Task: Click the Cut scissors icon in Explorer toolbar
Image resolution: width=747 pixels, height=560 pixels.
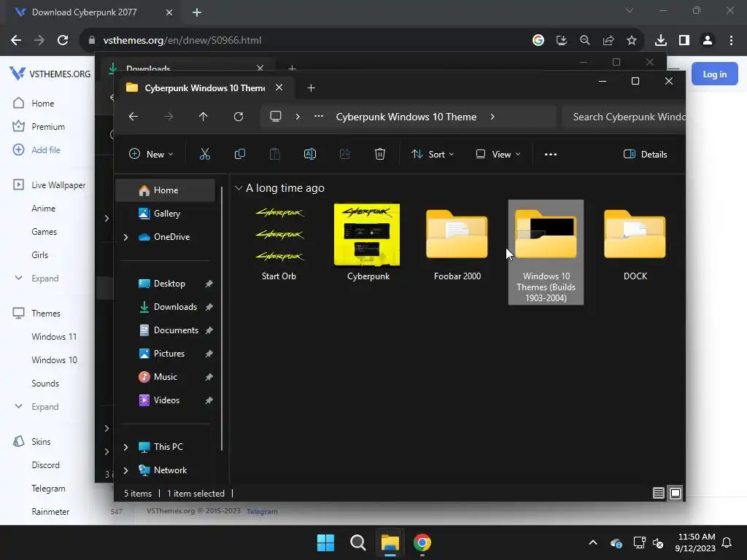Action: 204,154
